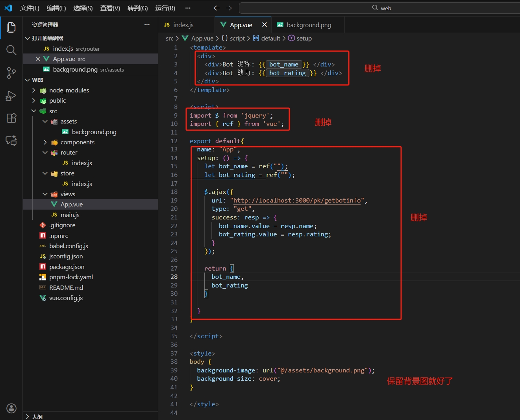Switch to the background.png tab
Image resolution: width=520 pixels, height=420 pixels.
[x=308, y=25]
